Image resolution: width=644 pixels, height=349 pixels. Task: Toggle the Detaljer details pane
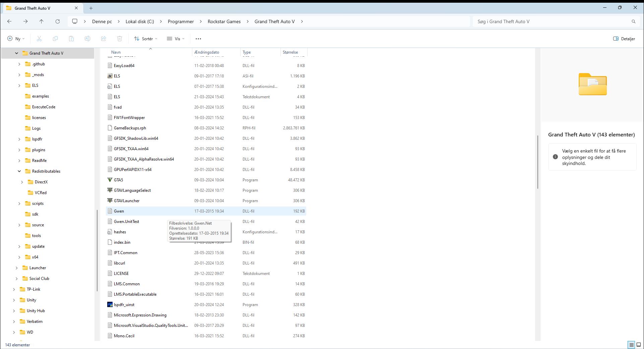(624, 39)
